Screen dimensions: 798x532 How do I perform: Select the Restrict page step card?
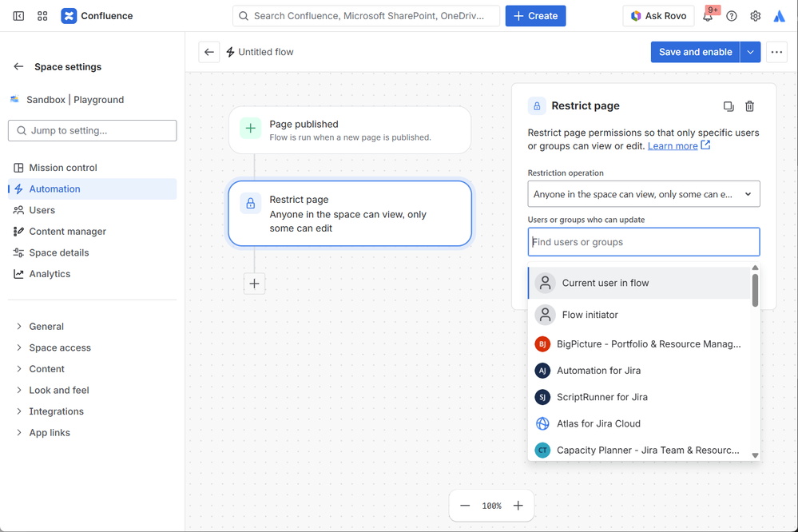(x=350, y=214)
